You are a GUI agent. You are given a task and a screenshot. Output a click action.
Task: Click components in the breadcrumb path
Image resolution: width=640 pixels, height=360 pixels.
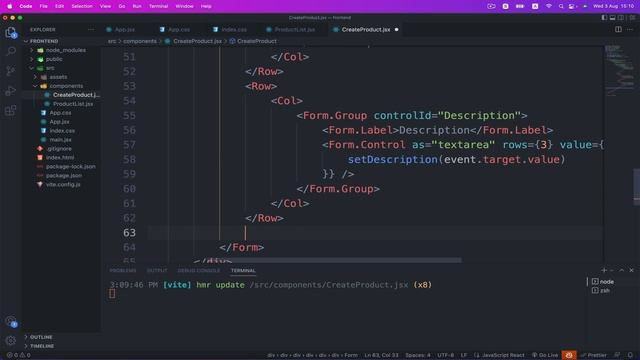(x=140, y=41)
